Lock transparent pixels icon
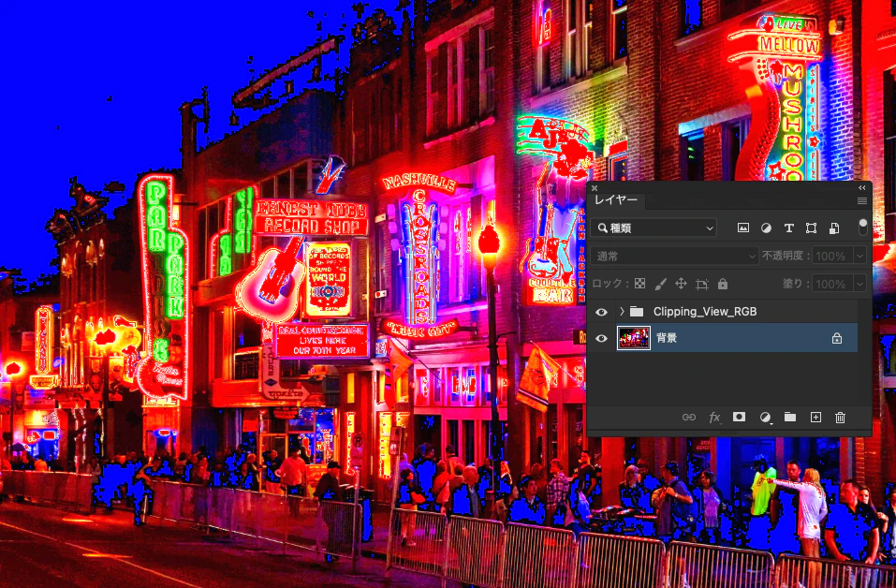Image resolution: width=896 pixels, height=588 pixels. coord(640,284)
